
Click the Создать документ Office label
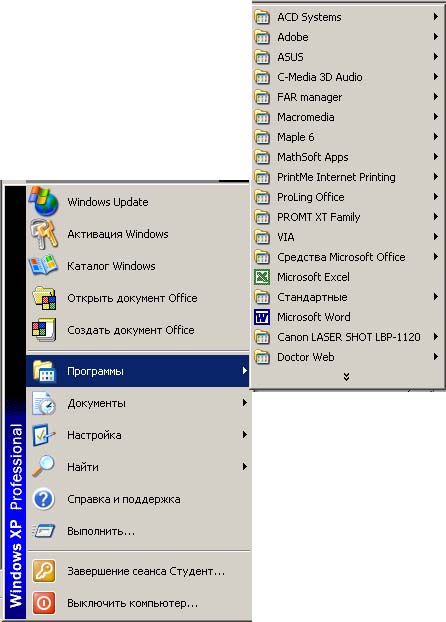tap(131, 330)
